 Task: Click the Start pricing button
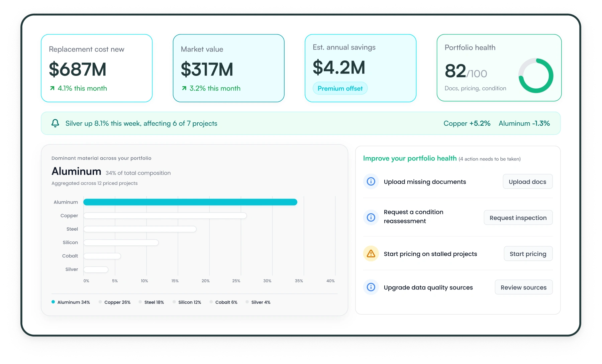coord(528,254)
